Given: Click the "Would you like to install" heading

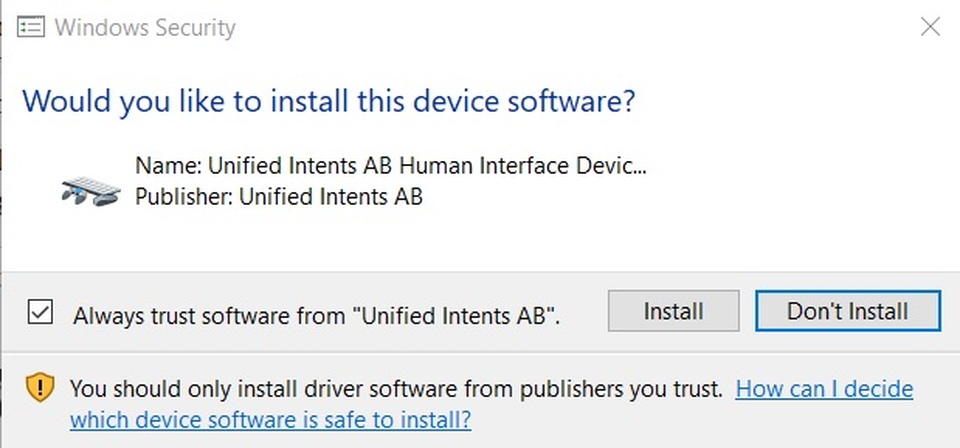Looking at the screenshot, I should (x=328, y=101).
